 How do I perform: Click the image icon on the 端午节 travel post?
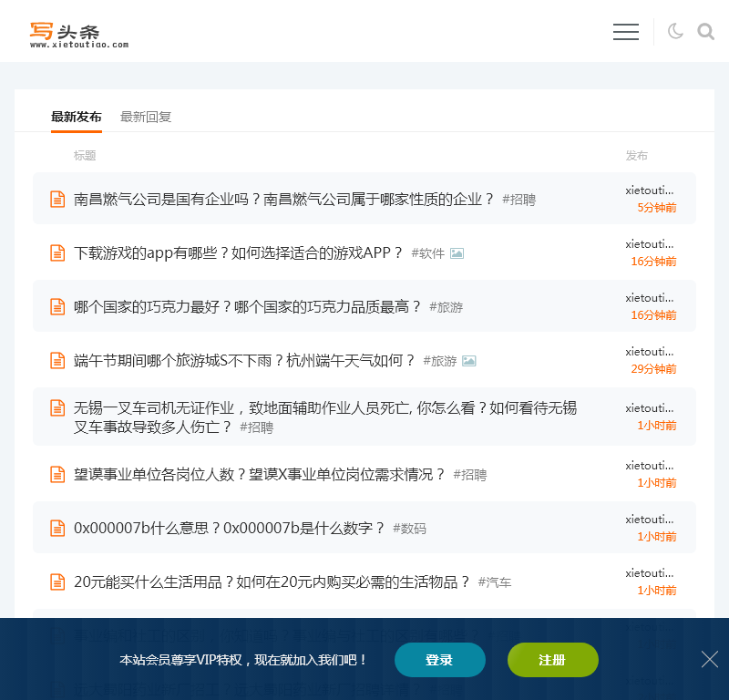pyautogui.click(x=468, y=360)
